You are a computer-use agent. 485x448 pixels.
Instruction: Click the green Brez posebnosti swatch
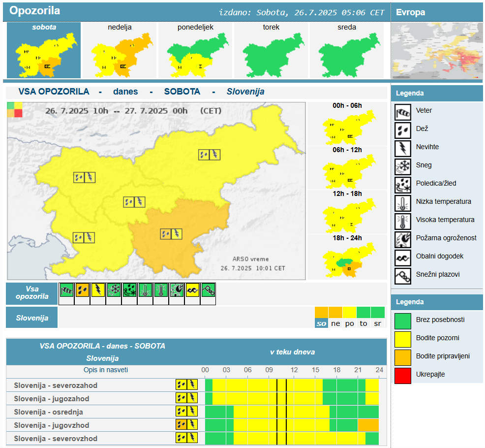pyautogui.click(x=403, y=321)
